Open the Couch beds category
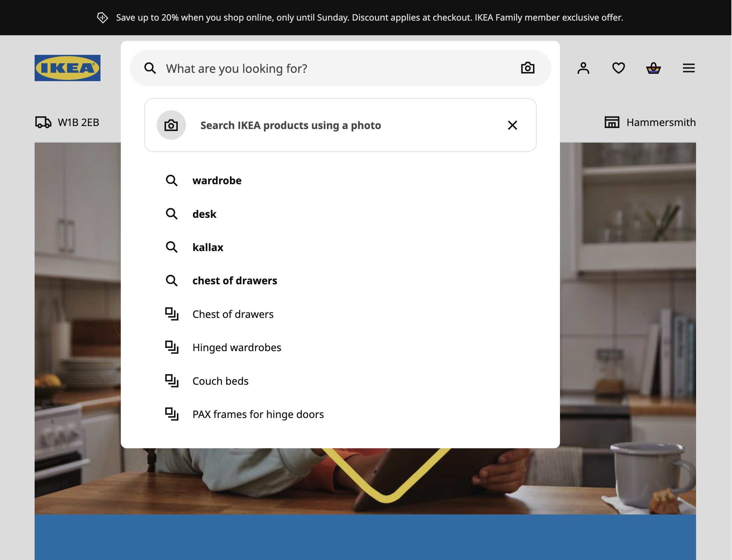This screenshot has height=560, width=732. (x=220, y=381)
